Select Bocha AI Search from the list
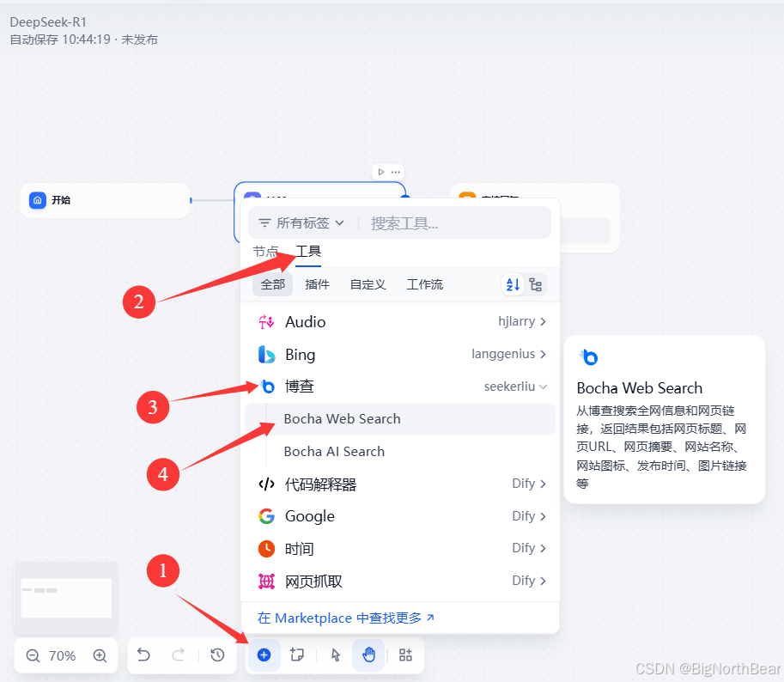 pyautogui.click(x=333, y=451)
